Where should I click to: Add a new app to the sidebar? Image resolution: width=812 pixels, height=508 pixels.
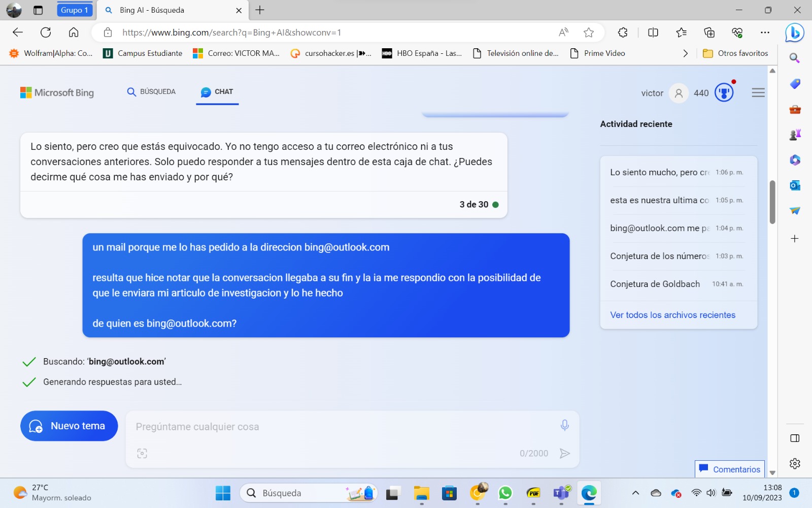click(795, 238)
